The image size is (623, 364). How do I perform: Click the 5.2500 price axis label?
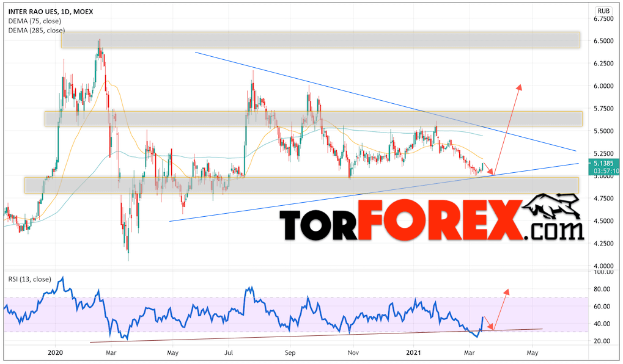603,153
